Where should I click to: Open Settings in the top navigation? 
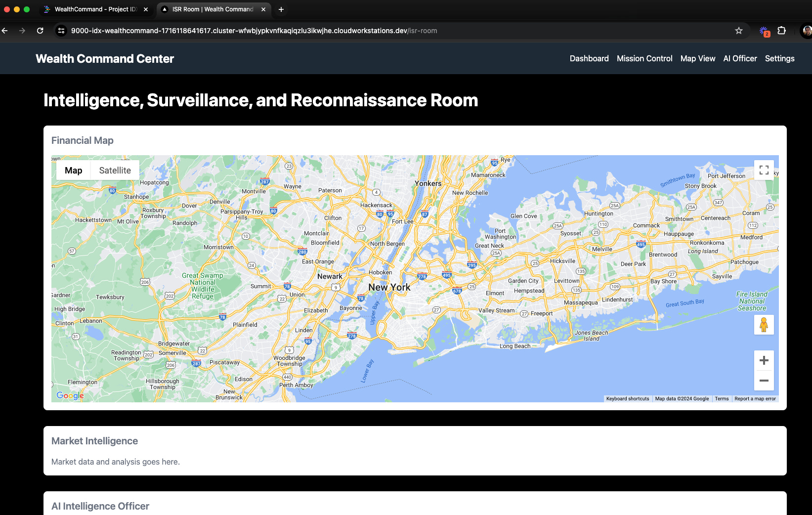tap(779, 58)
